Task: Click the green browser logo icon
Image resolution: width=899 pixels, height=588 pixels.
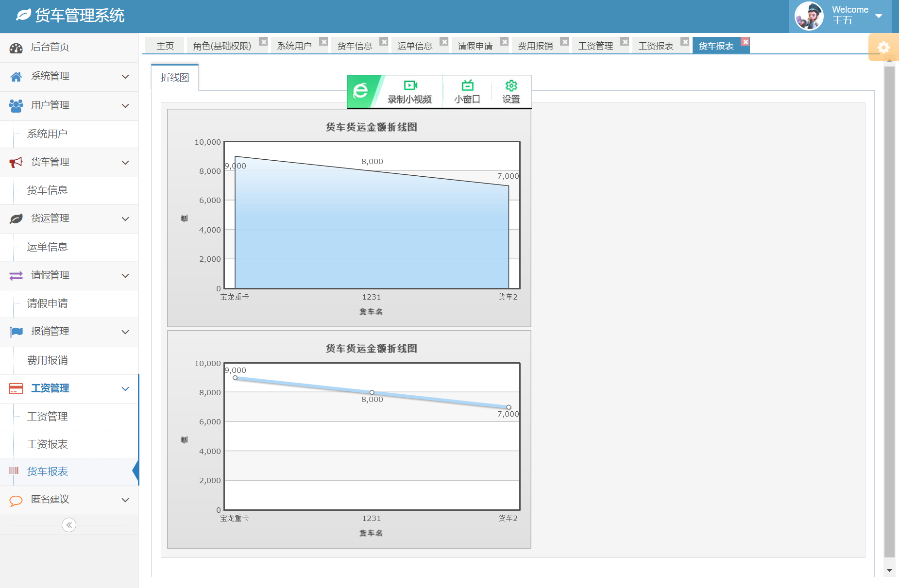Action: 360,91
